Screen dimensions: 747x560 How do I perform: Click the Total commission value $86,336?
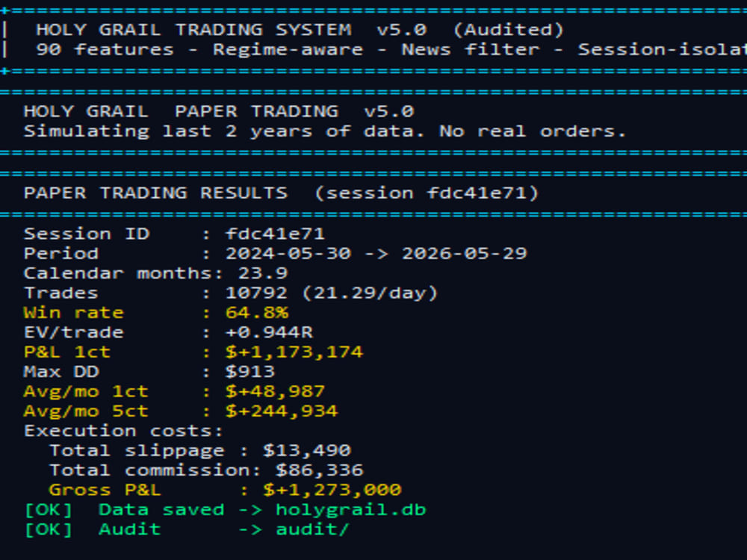pyautogui.click(x=319, y=470)
